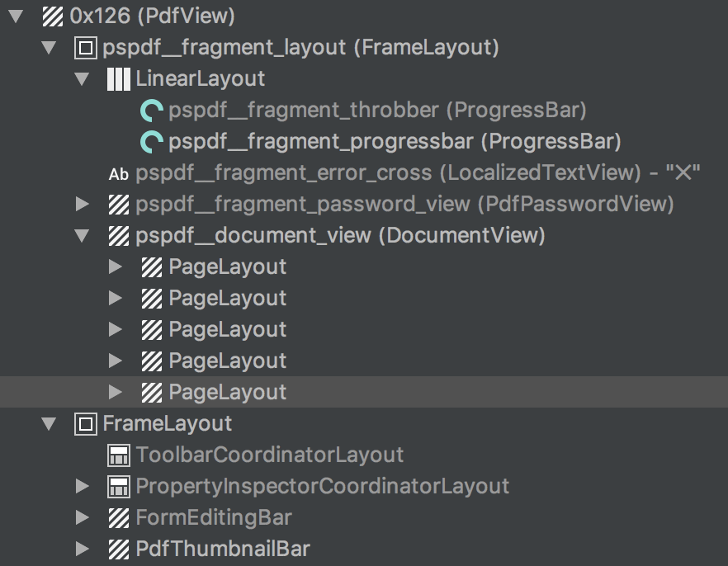Screen dimensions: 728x566
Task: Expand the PdfThumbnailBar node arrow
Action: pyautogui.click(x=82, y=549)
